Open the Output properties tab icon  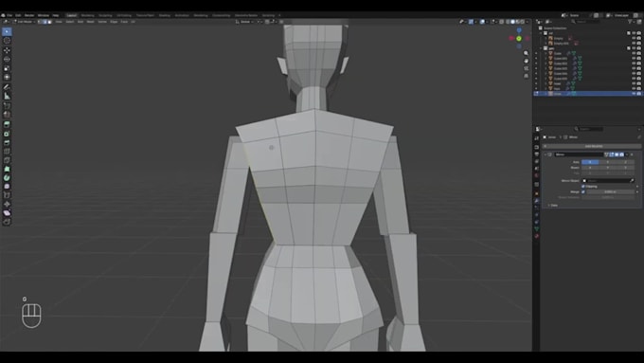pyautogui.click(x=536, y=154)
